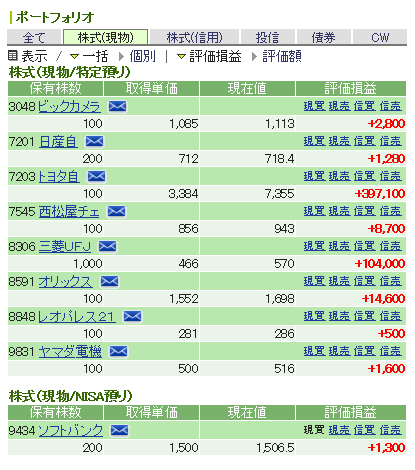Select the 一括 display option
This screenshot has height=470, width=415.
click(x=95, y=56)
